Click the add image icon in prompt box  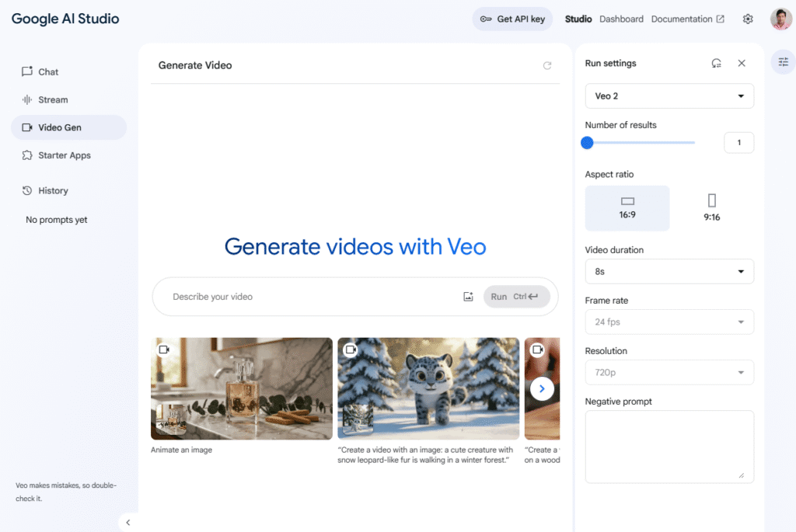(468, 297)
